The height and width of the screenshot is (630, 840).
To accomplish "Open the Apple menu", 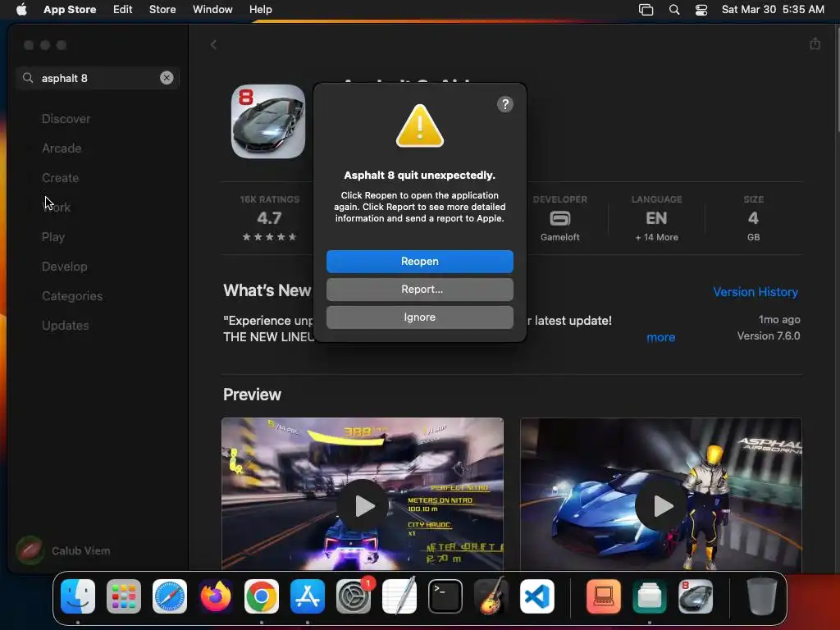I will 21,10.
